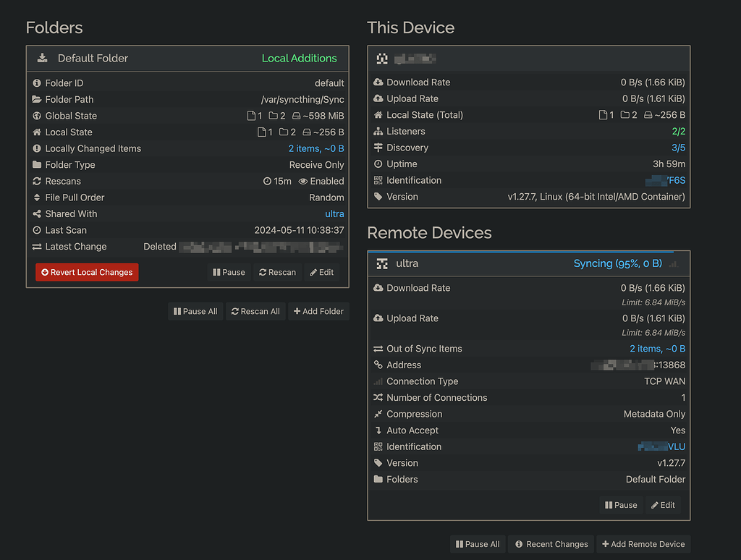Image resolution: width=741 pixels, height=560 pixels.
Task: Click the cloud upload icon beside Upload Rate
Action: click(x=377, y=98)
